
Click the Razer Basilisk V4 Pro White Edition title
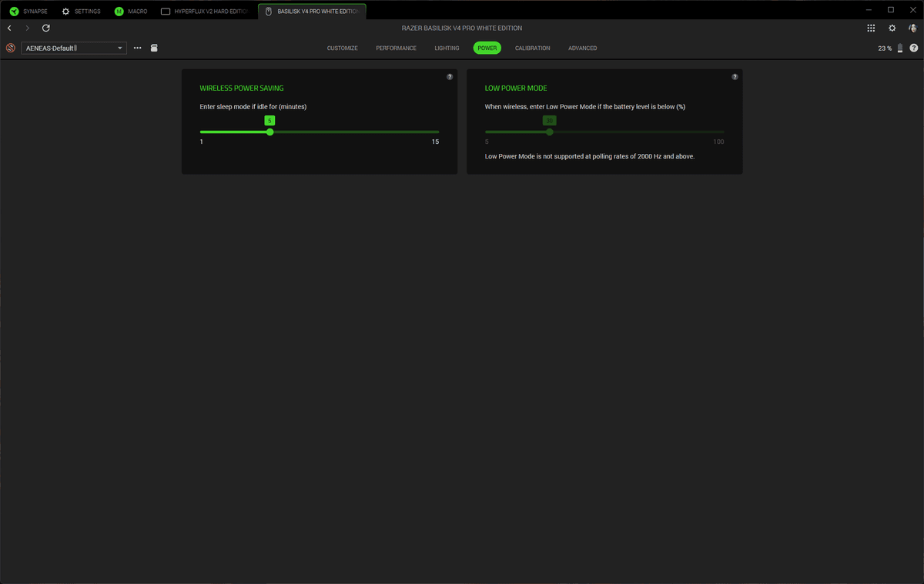pos(462,28)
